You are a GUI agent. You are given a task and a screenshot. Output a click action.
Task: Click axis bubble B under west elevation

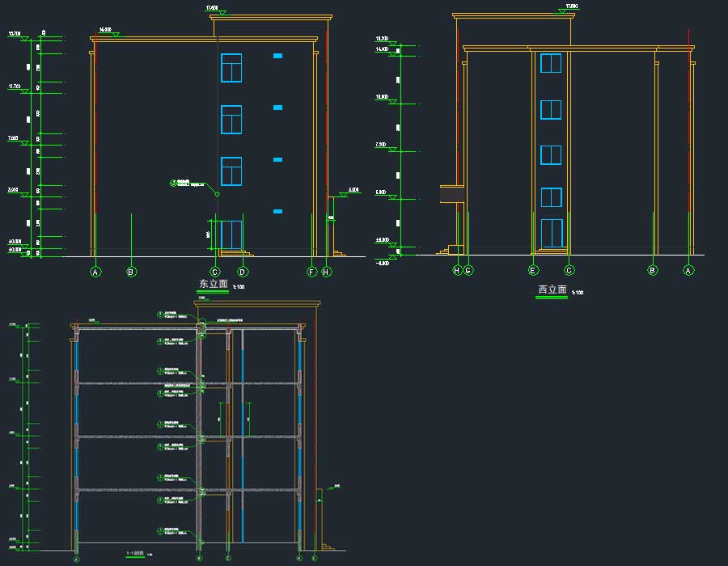(x=653, y=270)
